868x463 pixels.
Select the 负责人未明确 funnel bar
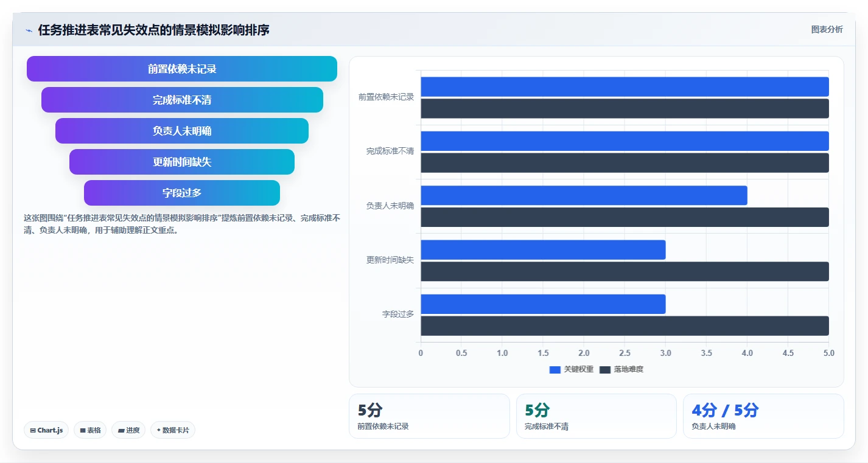(x=182, y=131)
